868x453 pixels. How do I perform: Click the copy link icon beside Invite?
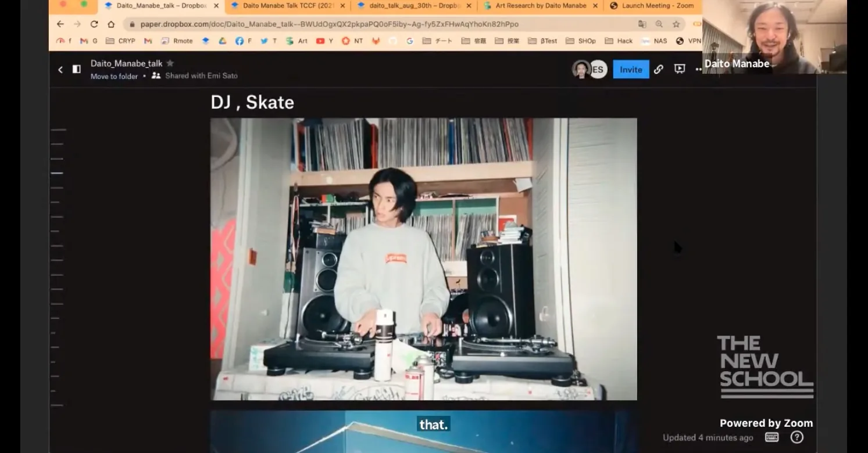[658, 69]
